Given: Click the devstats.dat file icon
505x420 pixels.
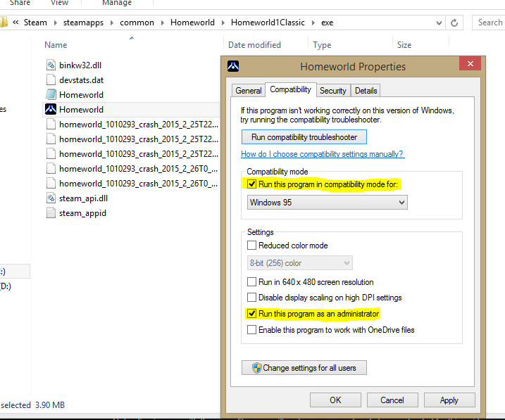Looking at the screenshot, I should pos(51,79).
